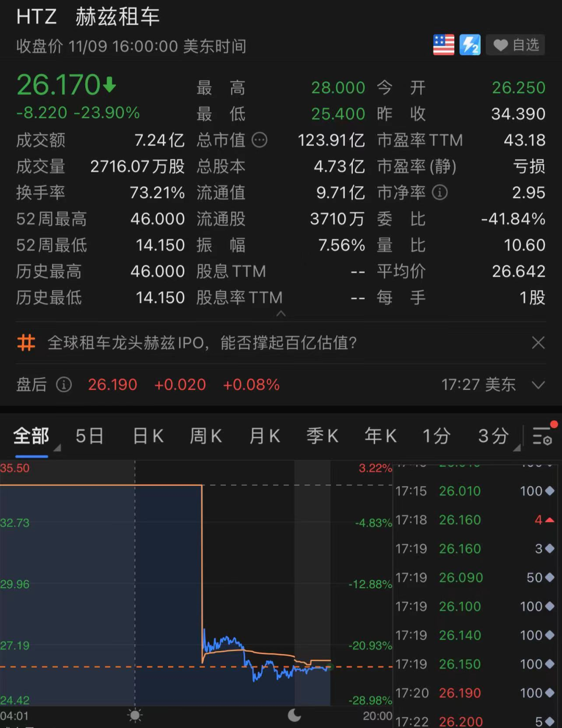Viewport: 562px width, 728px height.
Task: Tap the blue Level 2 lightning icon
Action: pos(470,45)
